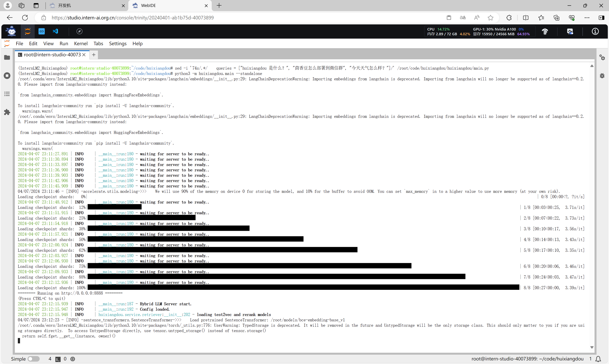Click status bar path ~/code/huixiangdou
The height and width of the screenshot is (364, 609).
point(561,359)
